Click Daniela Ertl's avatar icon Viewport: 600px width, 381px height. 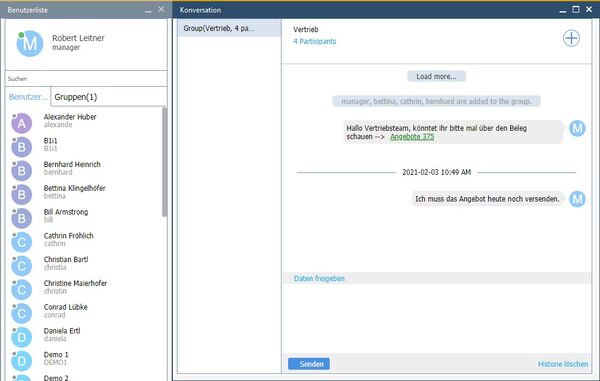(x=21, y=337)
